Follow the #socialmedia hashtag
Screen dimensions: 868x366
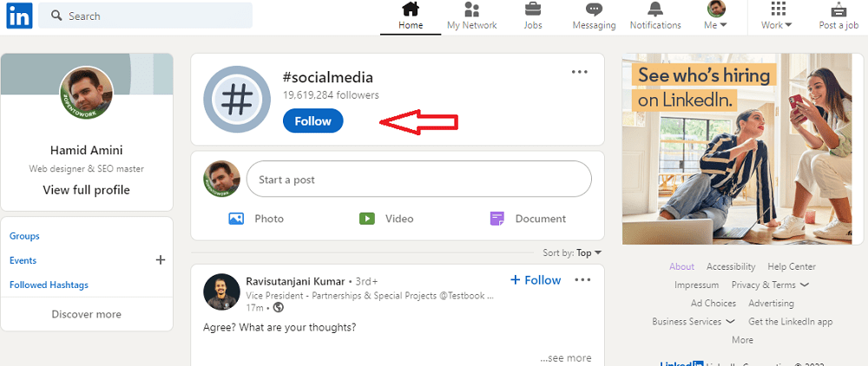click(x=312, y=121)
